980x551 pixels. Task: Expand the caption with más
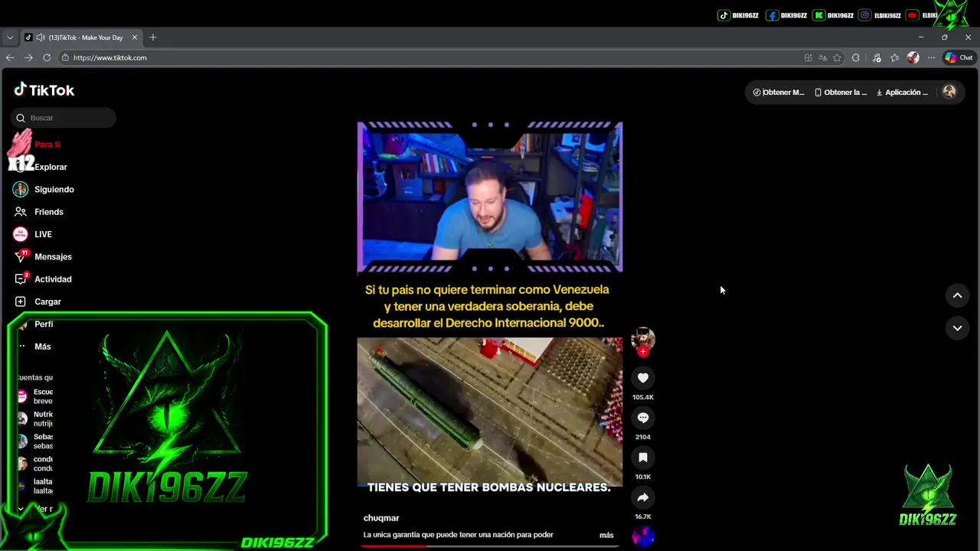point(606,535)
